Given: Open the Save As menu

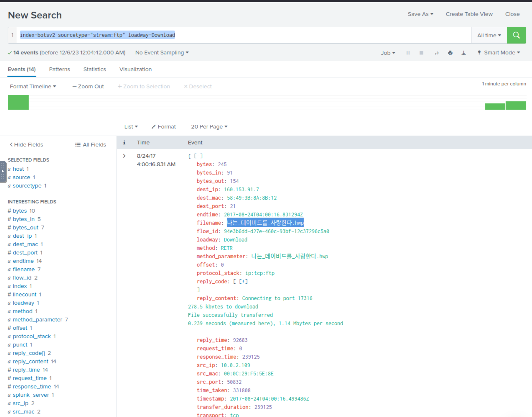Looking at the screenshot, I should click(420, 14).
